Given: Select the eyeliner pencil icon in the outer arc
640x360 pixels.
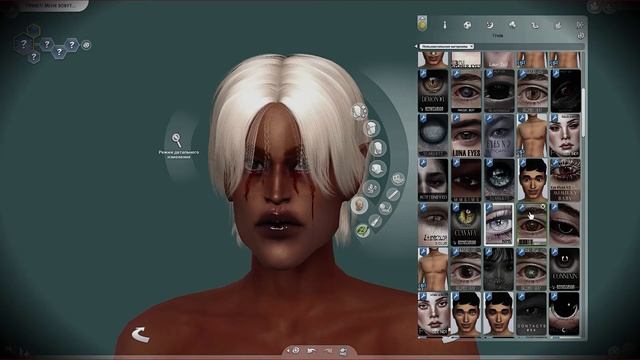Looking at the screenshot, I should point(393,194).
